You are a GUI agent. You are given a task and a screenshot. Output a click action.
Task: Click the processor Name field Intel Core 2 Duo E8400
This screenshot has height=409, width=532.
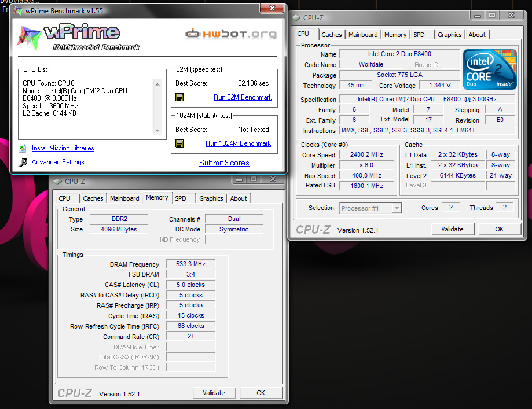coord(399,54)
